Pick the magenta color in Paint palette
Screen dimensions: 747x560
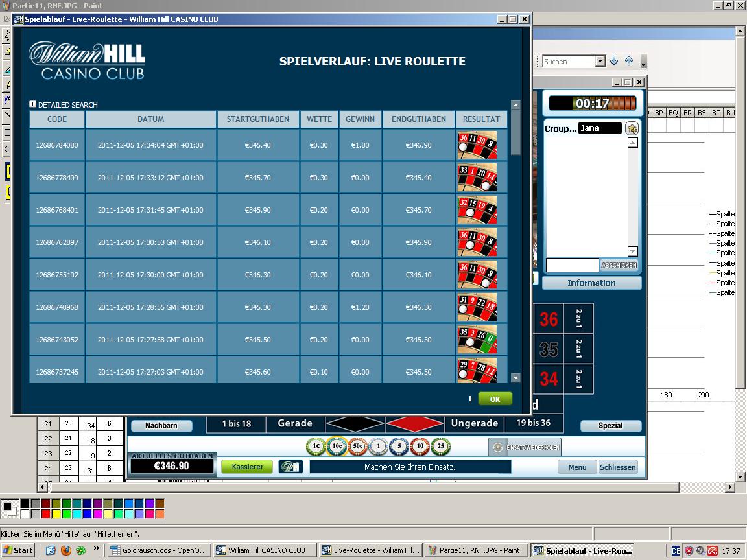point(97,514)
